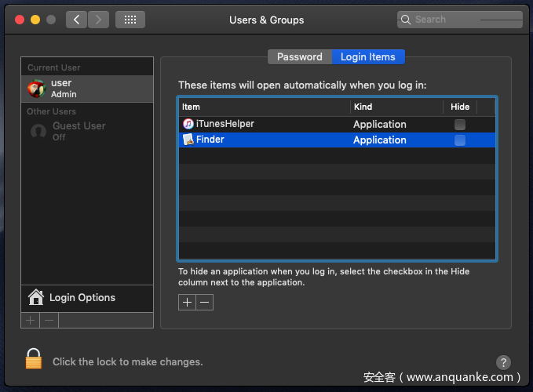Click the iTunesHelper app icon
The image size is (533, 392).
188,124
